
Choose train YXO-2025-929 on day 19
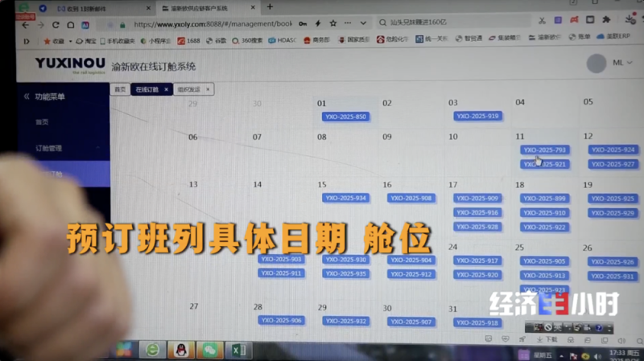point(613,213)
